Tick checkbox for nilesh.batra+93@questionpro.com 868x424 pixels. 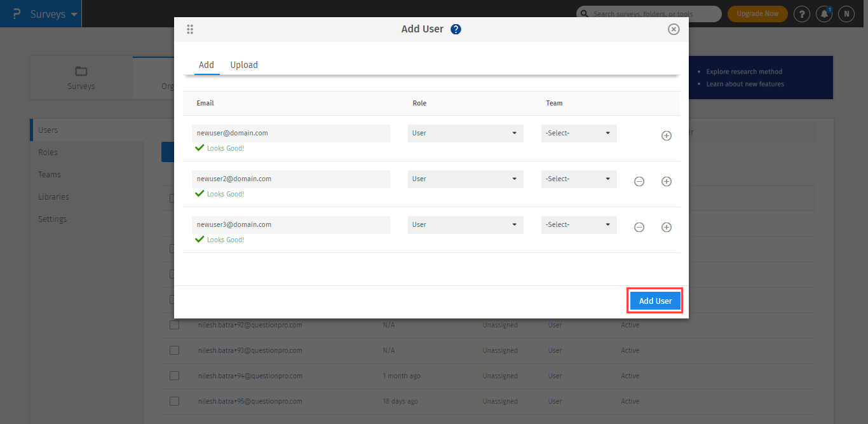tap(174, 350)
